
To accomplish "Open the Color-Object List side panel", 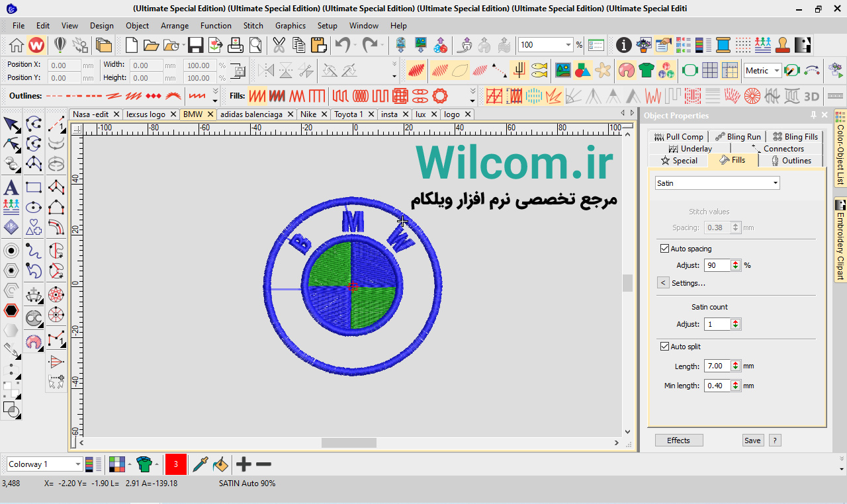I will point(840,149).
